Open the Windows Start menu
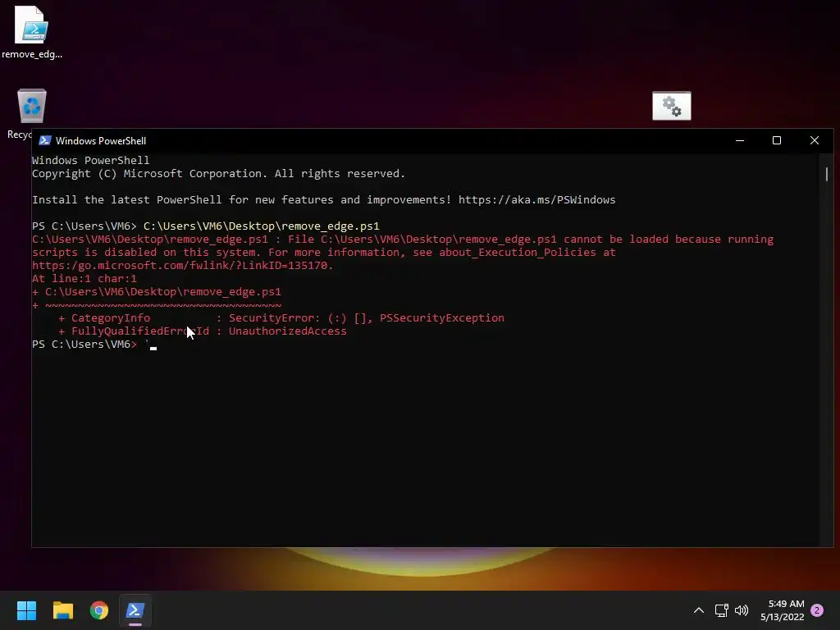840x630 pixels. coord(26,610)
